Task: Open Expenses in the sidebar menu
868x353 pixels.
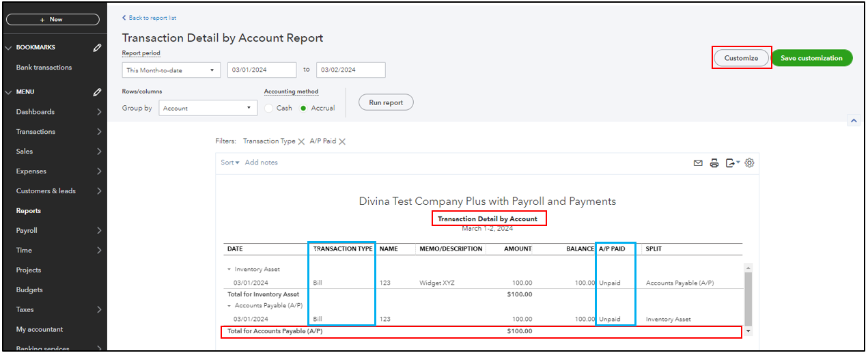Action: 31,171
